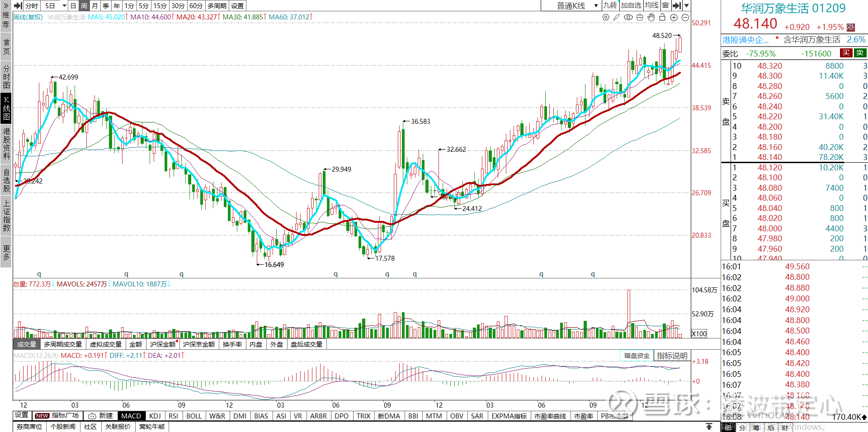Click the 港 market badge icon
Screen dimensions: 868x432
click(851, 27)
